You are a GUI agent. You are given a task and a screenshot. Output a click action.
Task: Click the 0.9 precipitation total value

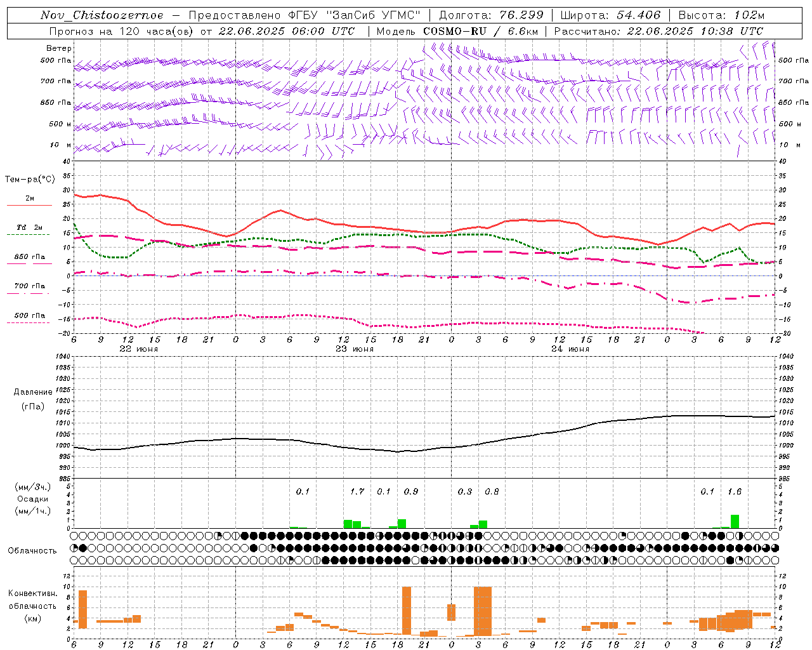click(x=411, y=491)
